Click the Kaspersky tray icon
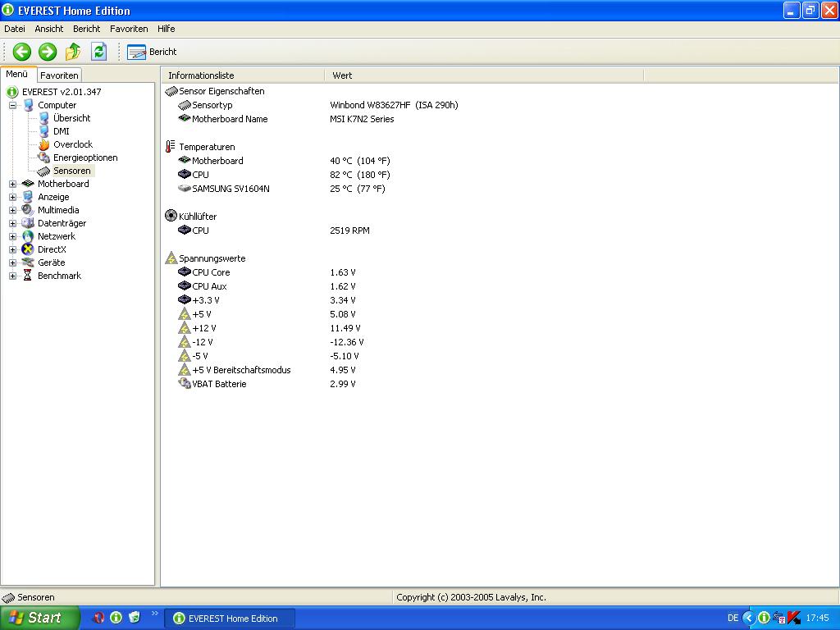This screenshot has width=840, height=630. (x=793, y=618)
